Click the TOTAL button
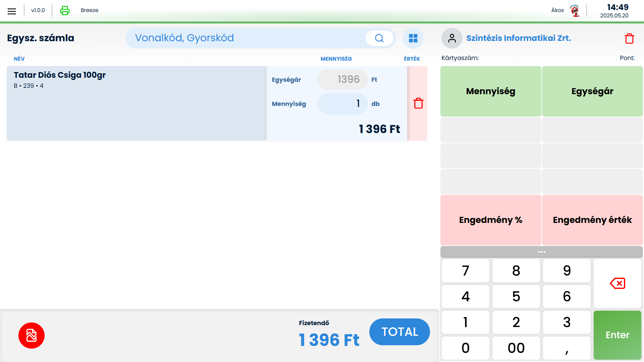This screenshot has height=362, width=644. 399,332
